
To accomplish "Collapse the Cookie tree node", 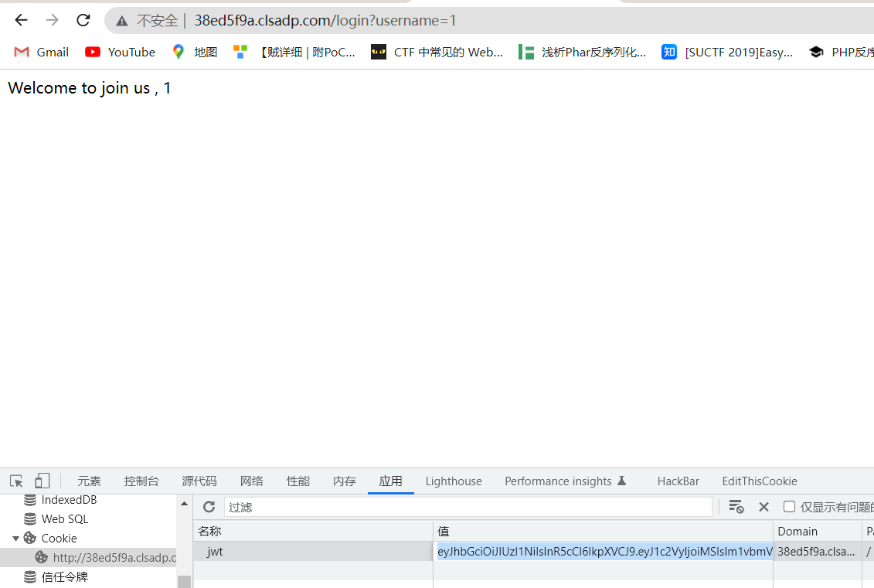I will [x=15, y=538].
